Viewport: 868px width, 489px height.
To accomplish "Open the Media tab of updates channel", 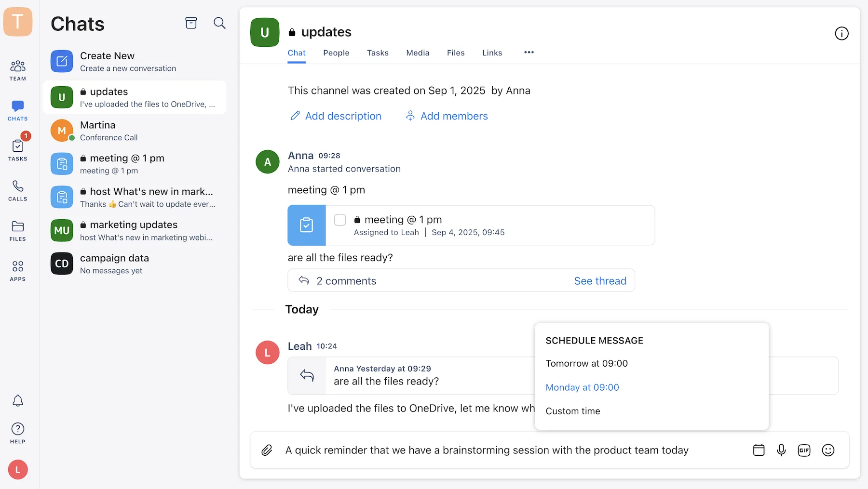I will point(418,53).
